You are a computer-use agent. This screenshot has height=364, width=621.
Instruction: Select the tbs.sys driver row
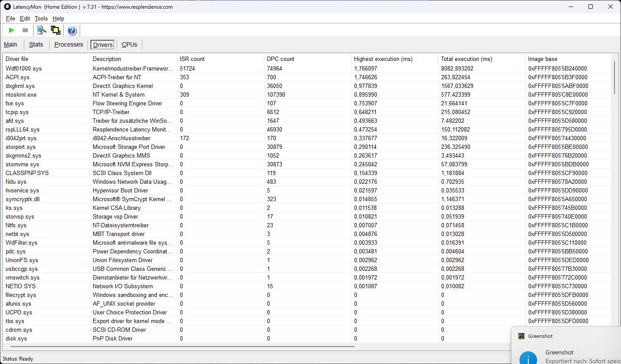[x=307, y=321]
